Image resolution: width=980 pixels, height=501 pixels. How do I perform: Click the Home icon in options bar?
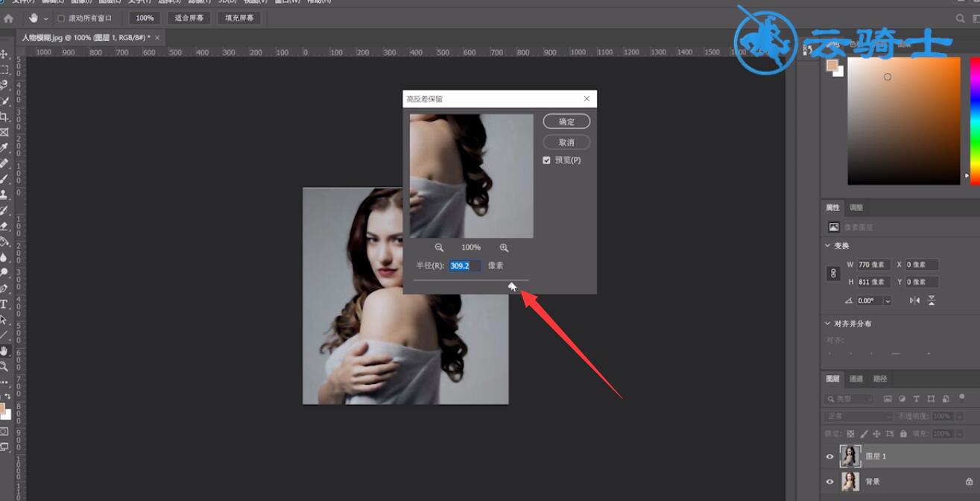coord(8,18)
